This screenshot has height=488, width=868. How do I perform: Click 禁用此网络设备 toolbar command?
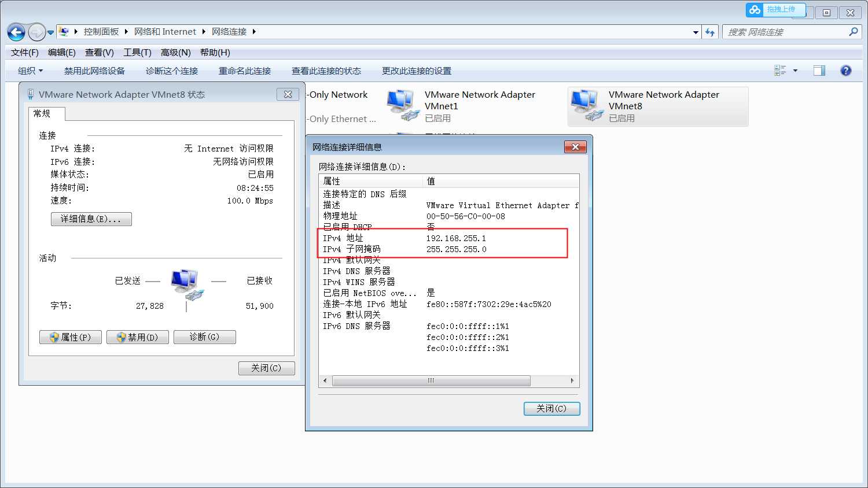pos(94,71)
